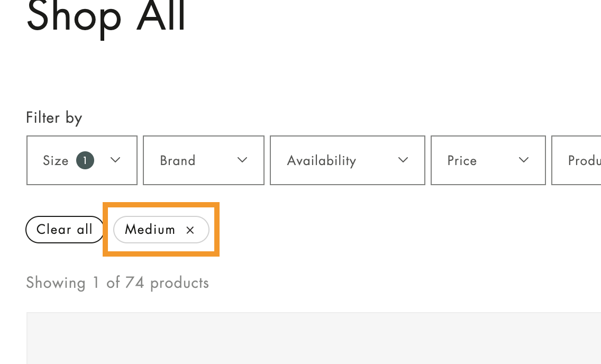Click the Clear all button
Image resolution: width=601 pixels, height=364 pixels.
[65, 229]
